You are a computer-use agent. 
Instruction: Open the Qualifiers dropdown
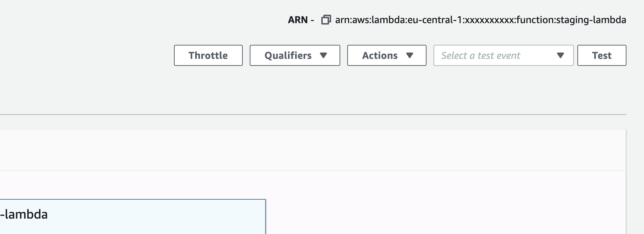tap(295, 55)
